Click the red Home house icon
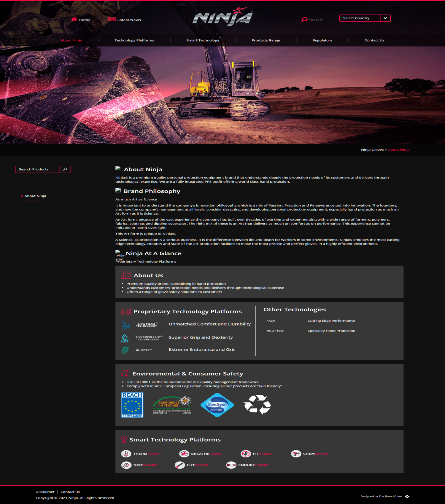 click(74, 19)
